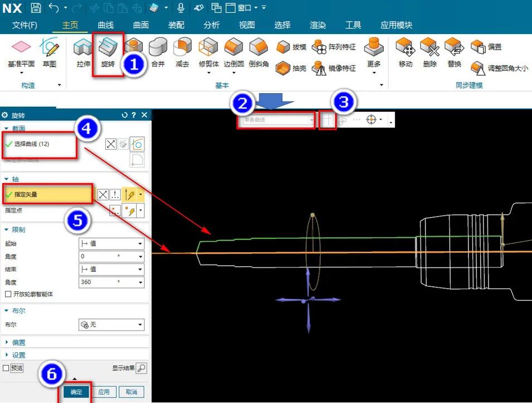The height and width of the screenshot is (403, 532).
Task: Toggle the Open Profile Smart Volume checkbox
Action: click(8, 294)
